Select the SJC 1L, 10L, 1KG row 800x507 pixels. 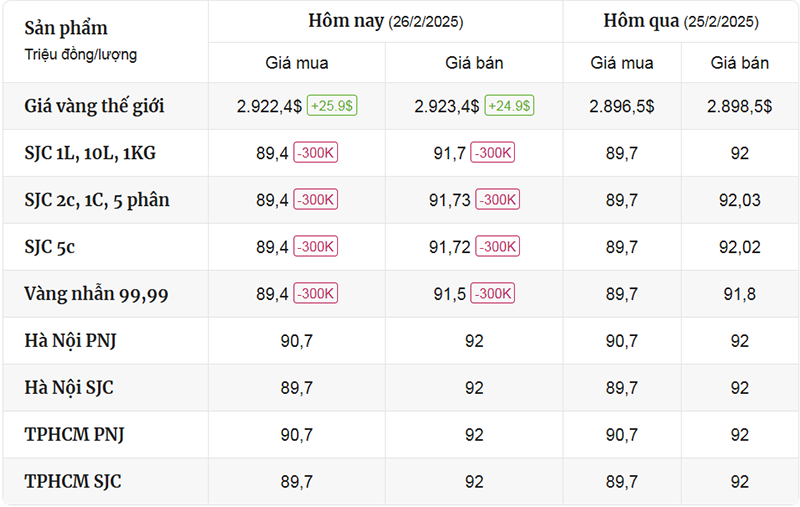(x=401, y=153)
